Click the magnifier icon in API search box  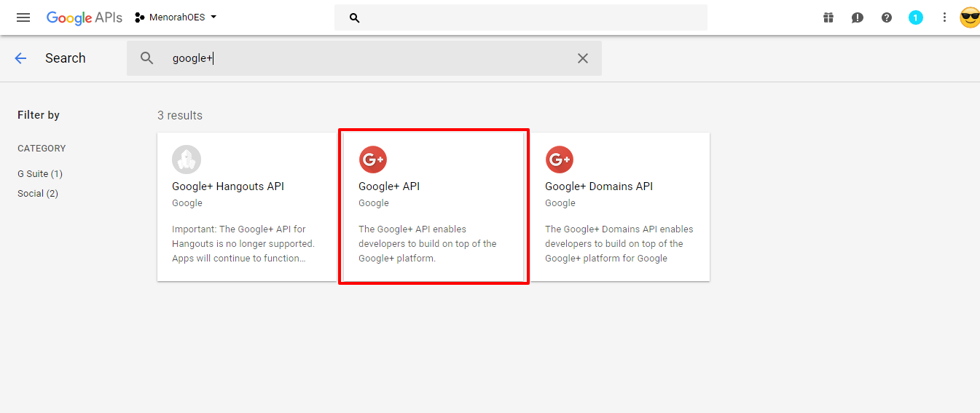147,58
